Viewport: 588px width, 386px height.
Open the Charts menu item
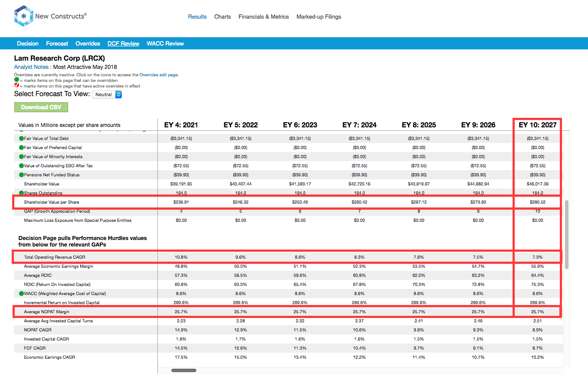click(222, 17)
